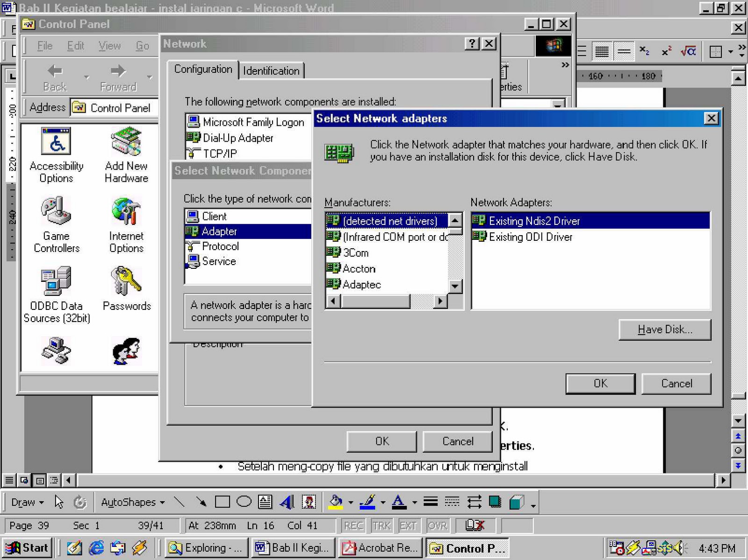
Task: Click the Have Disk button
Action: pyautogui.click(x=664, y=330)
